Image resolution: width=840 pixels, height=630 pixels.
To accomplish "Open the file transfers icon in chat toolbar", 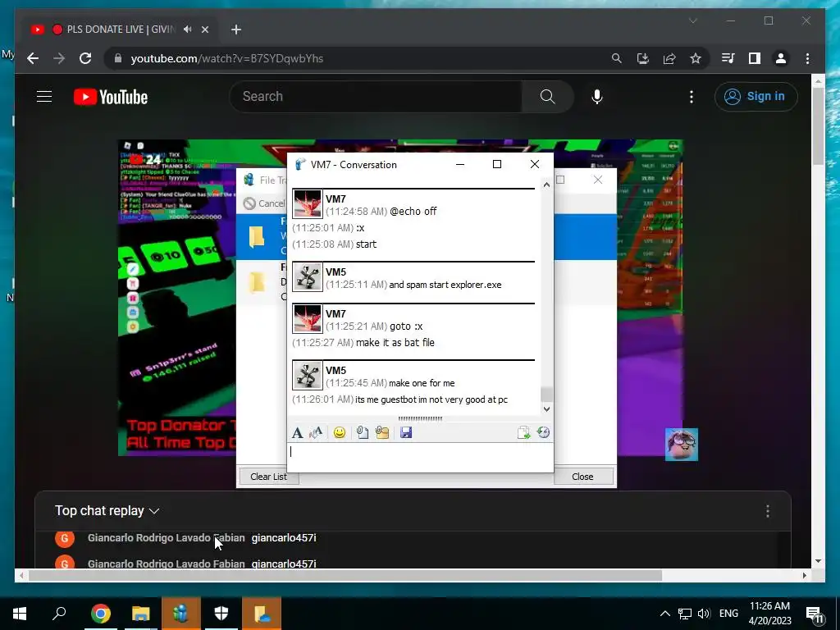I will [523, 433].
